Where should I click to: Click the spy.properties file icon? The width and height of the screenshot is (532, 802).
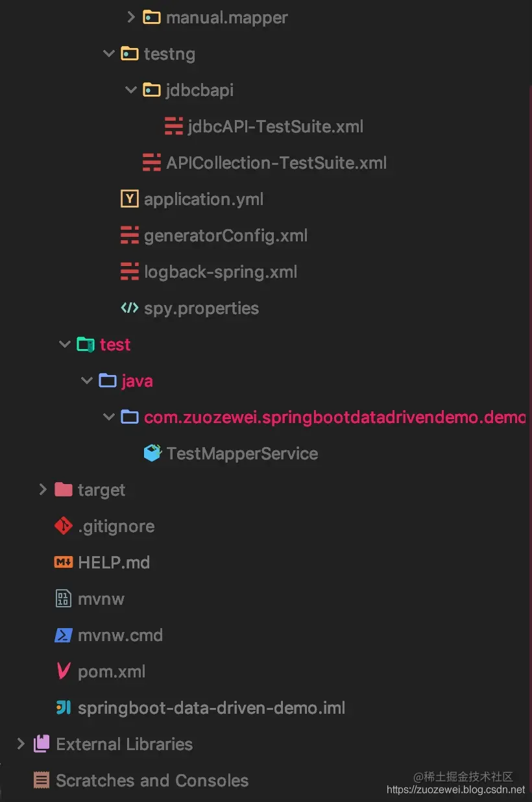pyautogui.click(x=130, y=308)
